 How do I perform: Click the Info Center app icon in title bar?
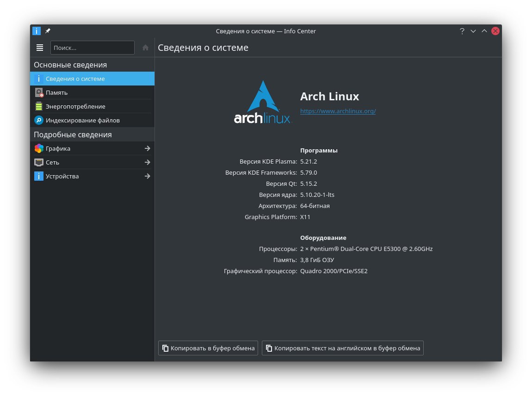[x=36, y=31]
